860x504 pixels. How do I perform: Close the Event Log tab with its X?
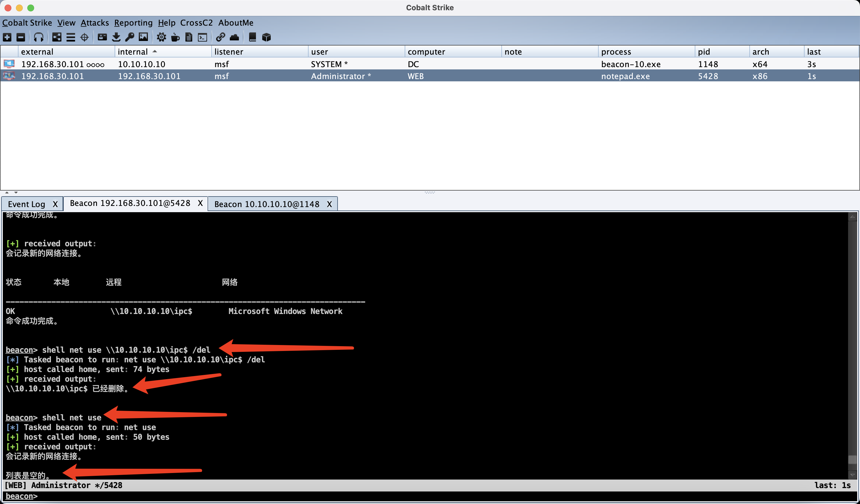[55, 204]
